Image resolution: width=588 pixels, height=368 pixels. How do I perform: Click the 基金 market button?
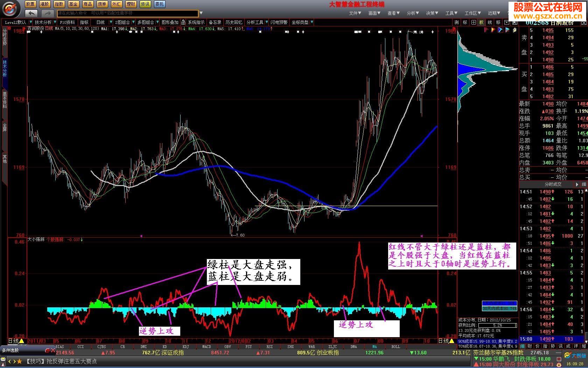click(73, 4)
